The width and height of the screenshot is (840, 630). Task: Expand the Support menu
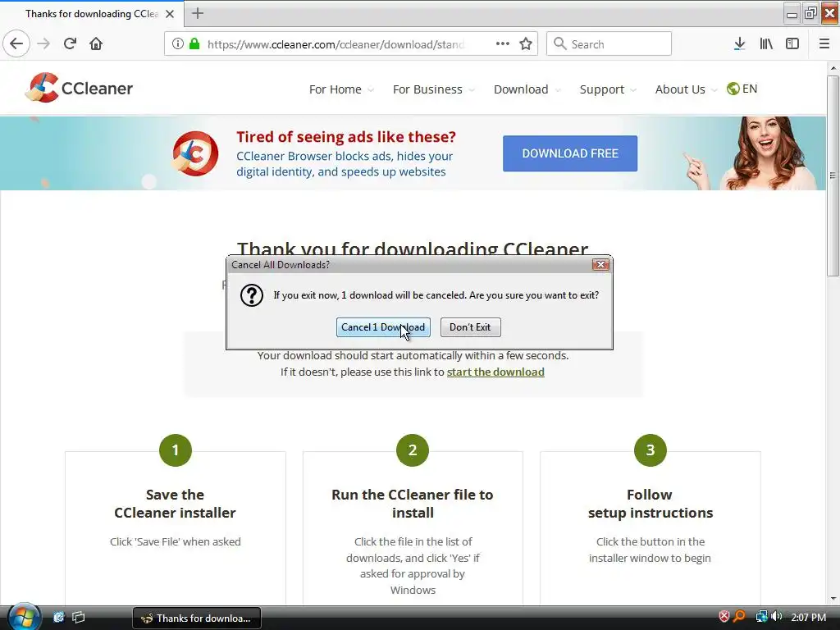click(608, 89)
